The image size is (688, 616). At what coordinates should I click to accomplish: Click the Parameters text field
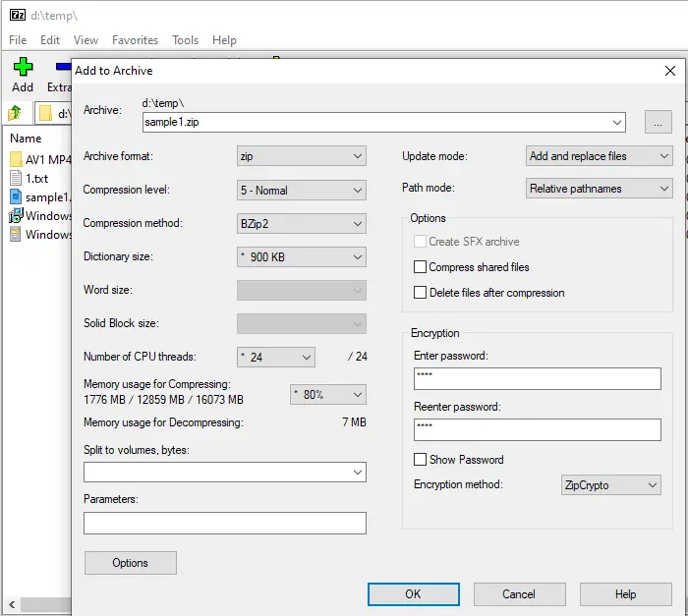[225, 523]
